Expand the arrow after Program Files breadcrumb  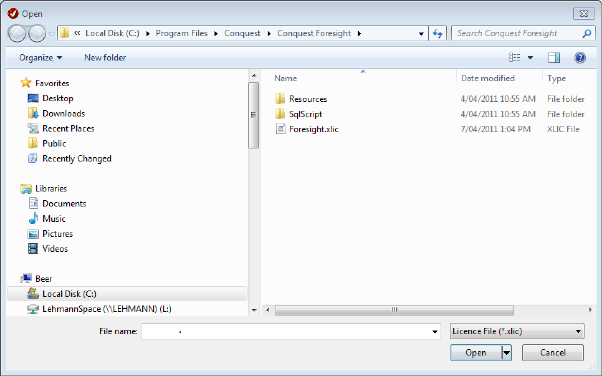[x=216, y=33]
